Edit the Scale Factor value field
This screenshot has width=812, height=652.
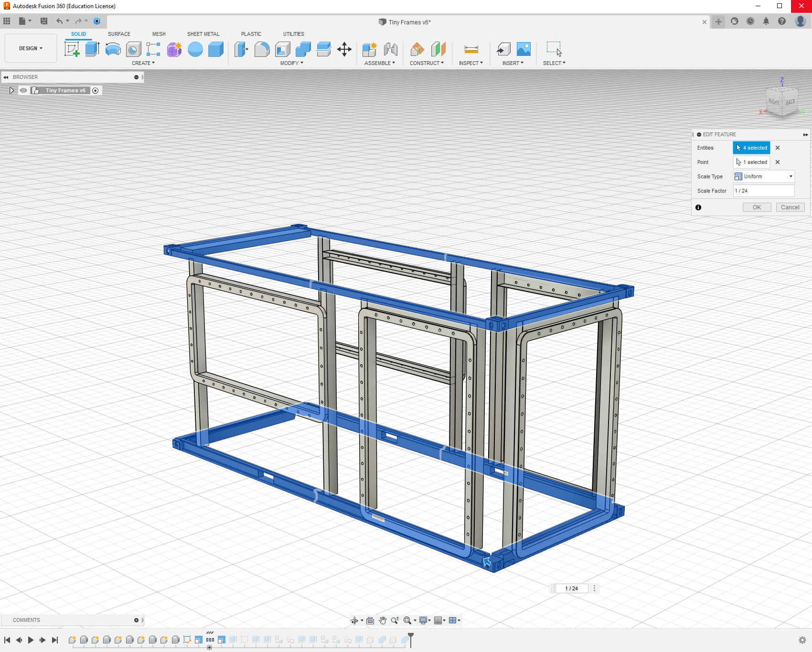pyautogui.click(x=763, y=191)
